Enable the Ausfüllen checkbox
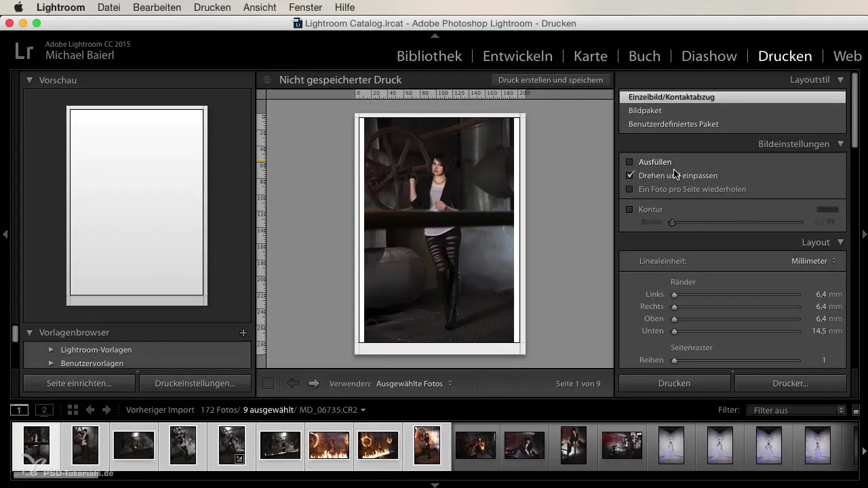The width and height of the screenshot is (868, 488). pos(629,162)
